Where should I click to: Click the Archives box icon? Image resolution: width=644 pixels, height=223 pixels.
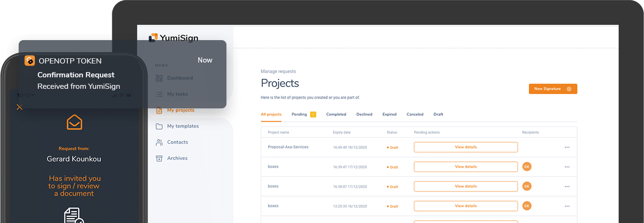(x=159, y=158)
